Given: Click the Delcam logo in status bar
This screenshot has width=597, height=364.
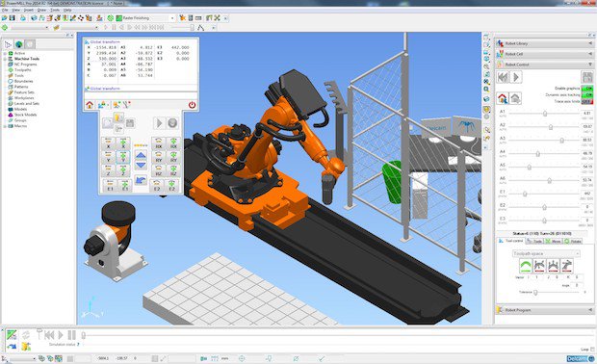Looking at the screenshot, I should tap(580, 358).
